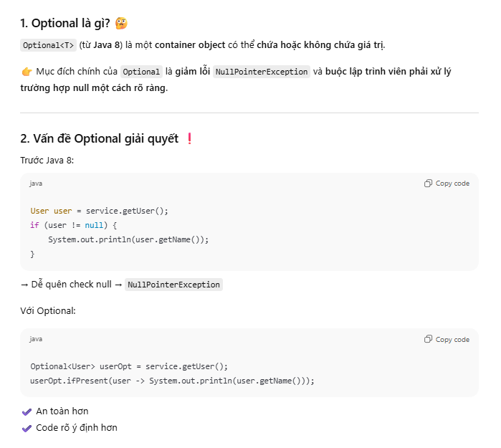Click the "NullPointerException" inline code after "giảm lỗi"
This screenshot has width=501, height=448.
262,72
